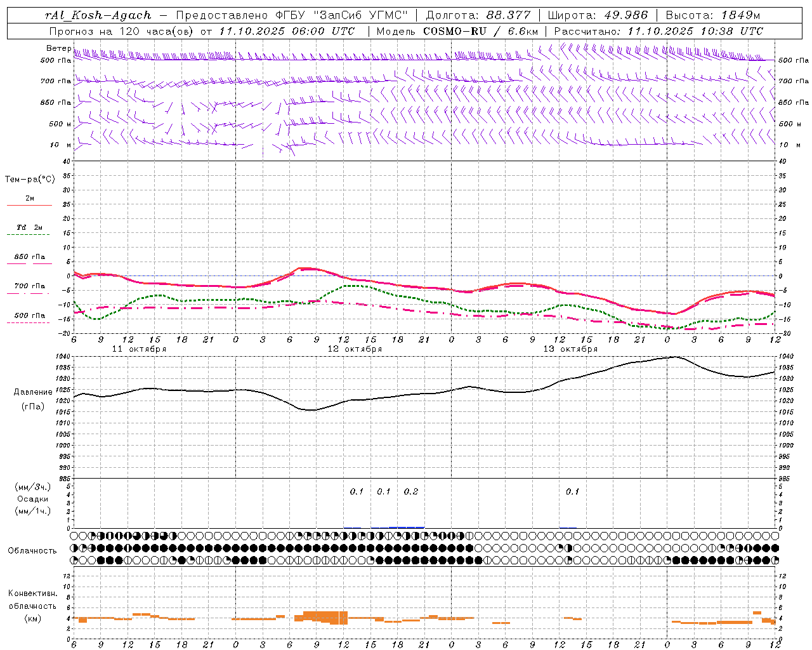Select the provider text ФГБУ "ЗапСиб УГМС"

342,15
